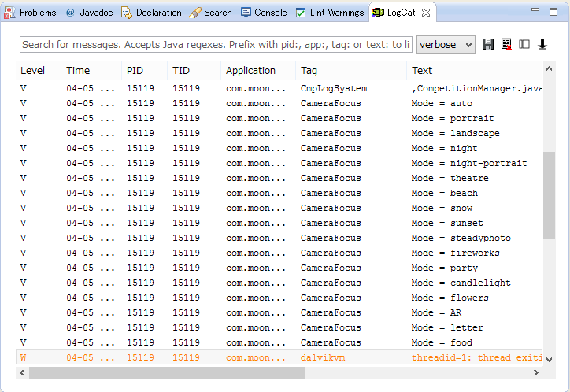Screen dimensions: 570x392
Task: Select the "Mode = steadyphoto" log entry
Action: click(279, 238)
